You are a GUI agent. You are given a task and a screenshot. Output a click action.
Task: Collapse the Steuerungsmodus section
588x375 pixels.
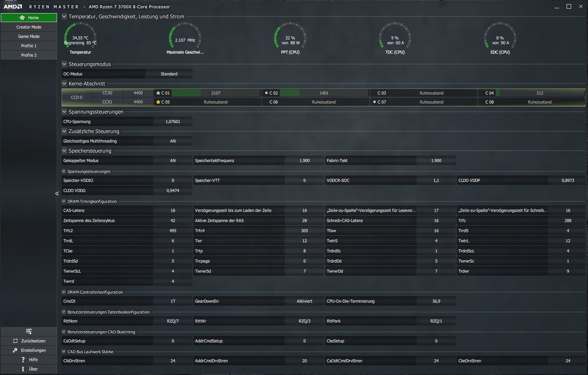64,64
